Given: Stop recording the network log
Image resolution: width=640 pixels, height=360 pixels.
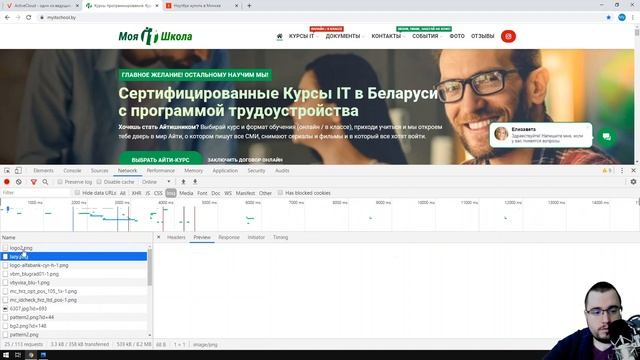Looking at the screenshot, I should click(7, 182).
